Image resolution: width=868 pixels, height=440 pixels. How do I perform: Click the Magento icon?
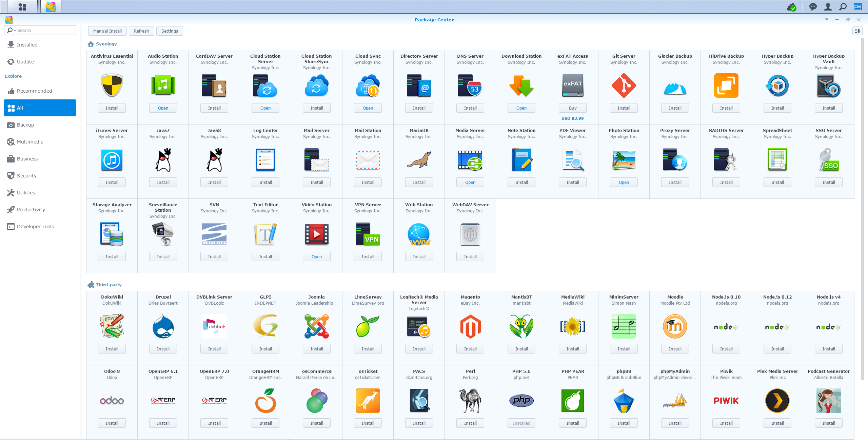(x=470, y=326)
